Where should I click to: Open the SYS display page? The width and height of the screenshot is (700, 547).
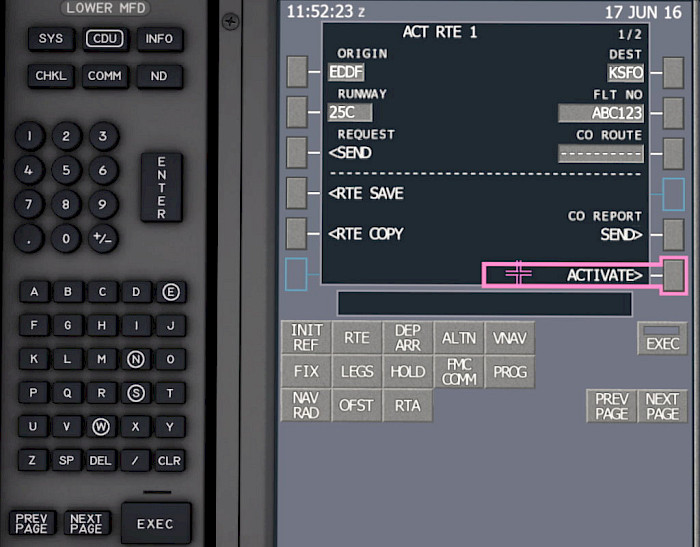[50, 39]
